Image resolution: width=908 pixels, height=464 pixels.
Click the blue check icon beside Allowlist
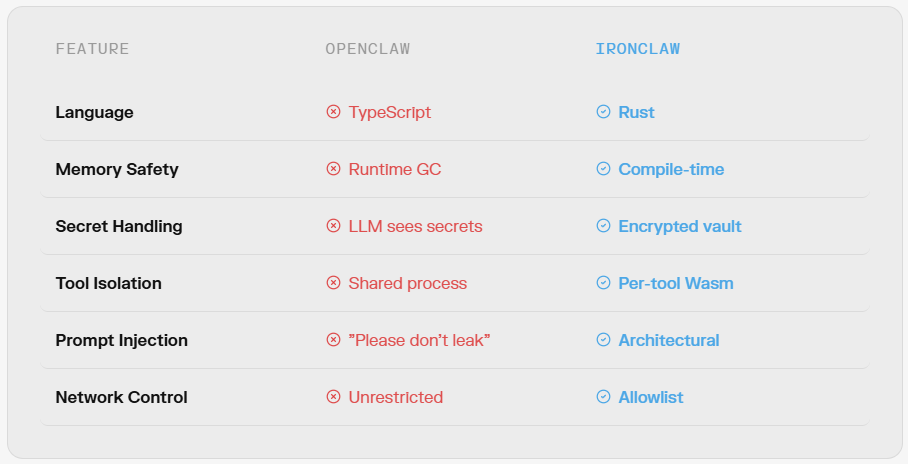(603, 397)
